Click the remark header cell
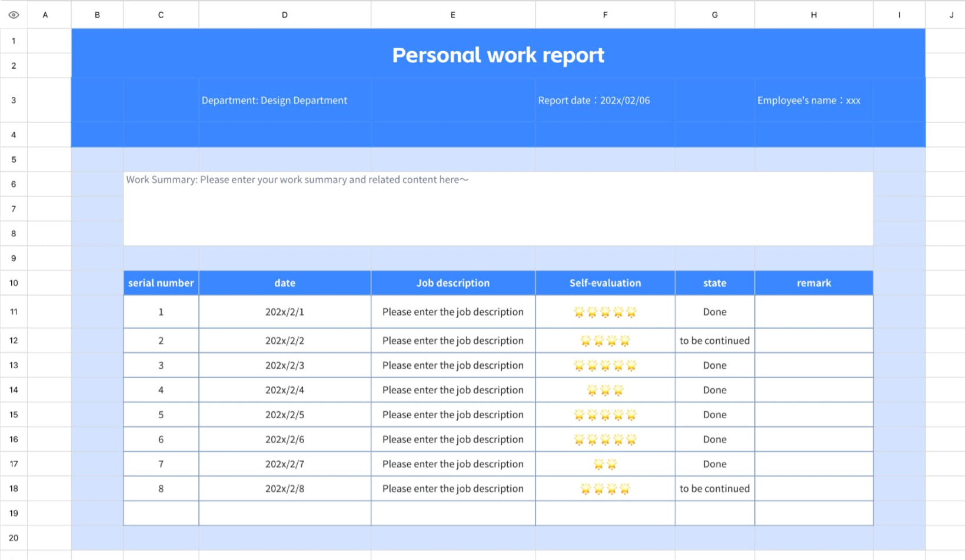This screenshot has width=965, height=560. [814, 283]
